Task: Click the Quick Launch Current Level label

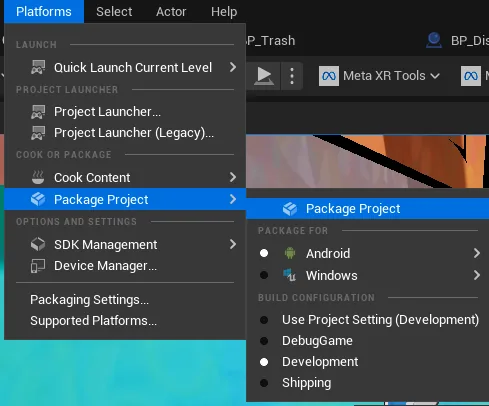Action: [x=133, y=68]
